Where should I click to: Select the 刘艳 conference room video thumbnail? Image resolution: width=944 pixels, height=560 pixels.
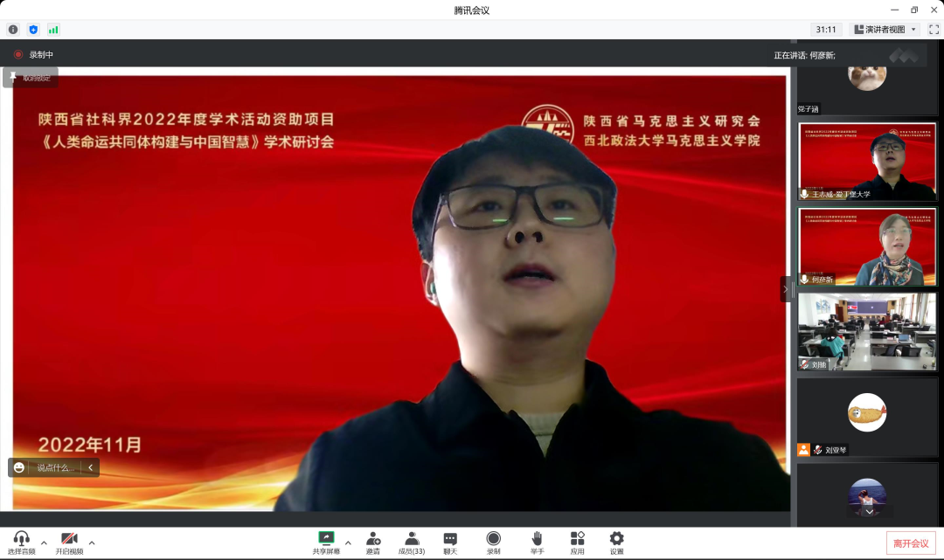tap(867, 332)
